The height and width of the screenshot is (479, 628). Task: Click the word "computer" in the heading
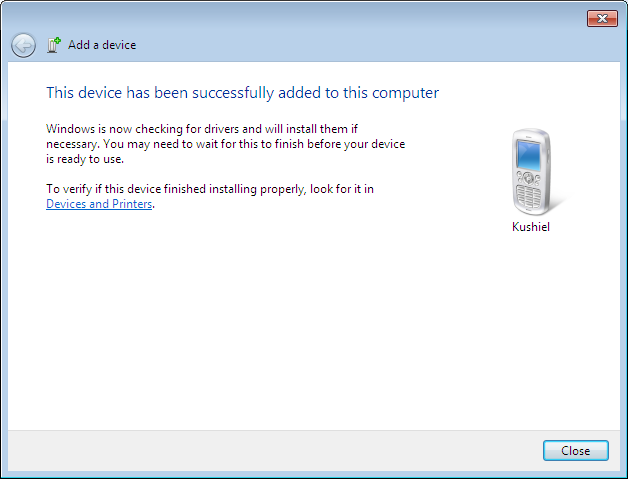406,93
